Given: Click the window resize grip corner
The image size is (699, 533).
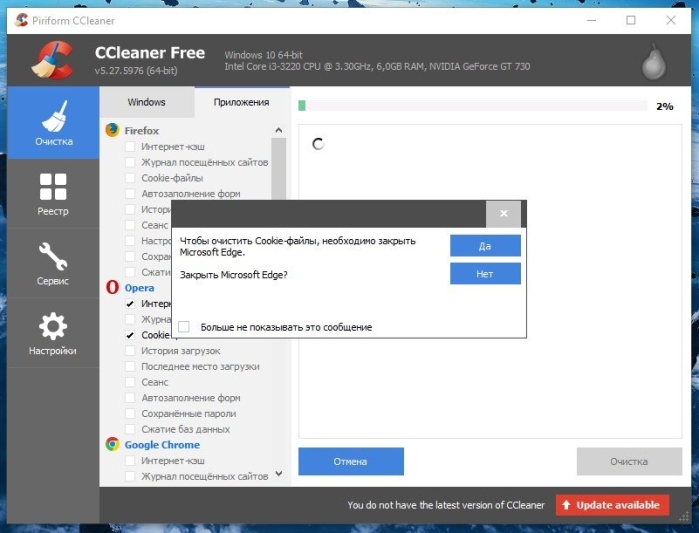Looking at the screenshot, I should pos(684,517).
